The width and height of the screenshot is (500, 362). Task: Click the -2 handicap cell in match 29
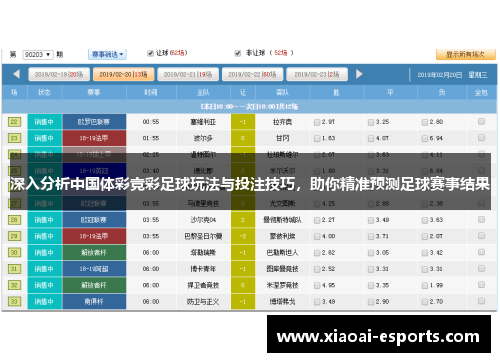(x=243, y=236)
